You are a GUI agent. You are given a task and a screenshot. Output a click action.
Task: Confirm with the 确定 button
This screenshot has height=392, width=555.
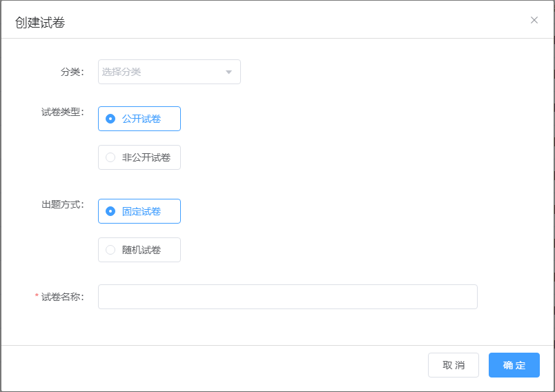[x=514, y=365]
